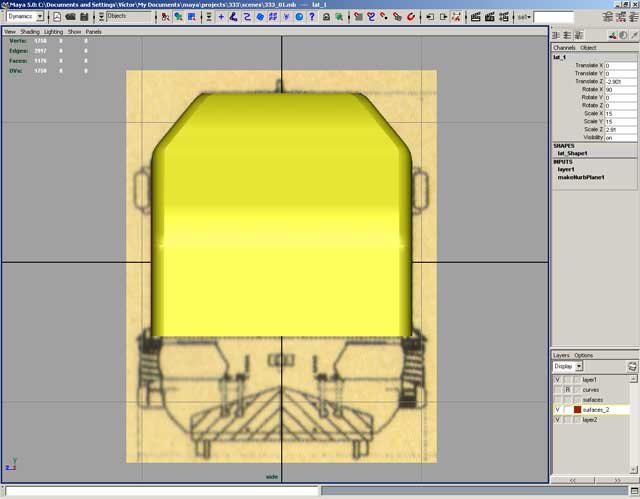
Task: Select the makeNurbPlane1 input node
Action: coord(584,177)
